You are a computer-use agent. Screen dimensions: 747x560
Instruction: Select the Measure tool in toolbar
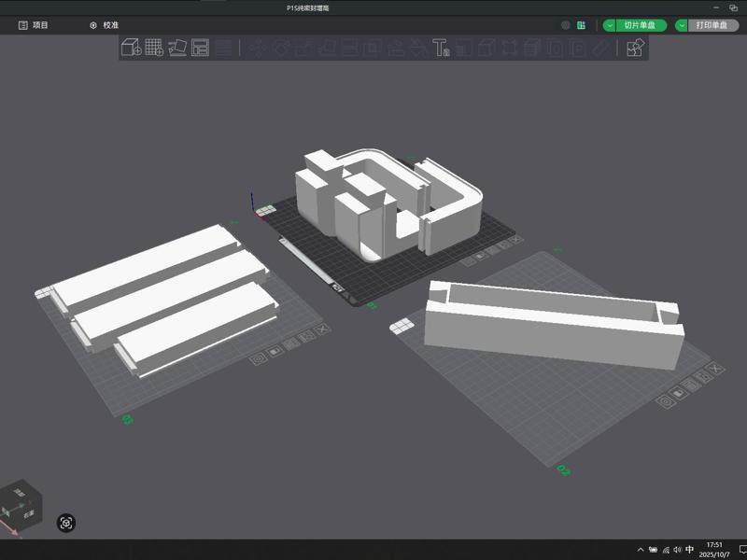(602, 48)
